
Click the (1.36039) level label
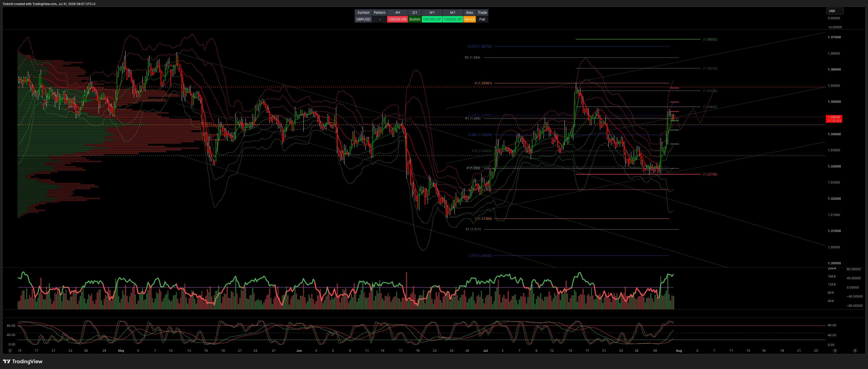point(710,68)
